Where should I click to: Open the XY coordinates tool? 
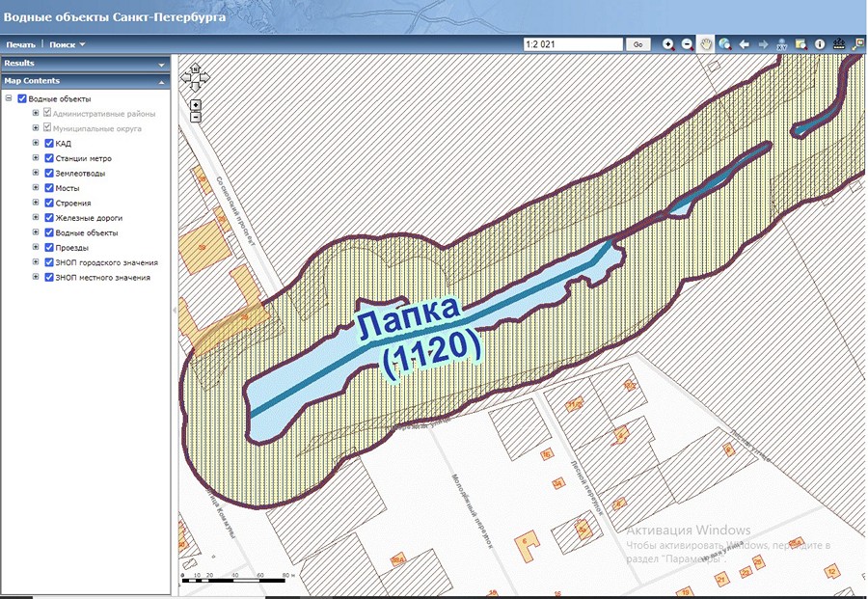(782, 44)
